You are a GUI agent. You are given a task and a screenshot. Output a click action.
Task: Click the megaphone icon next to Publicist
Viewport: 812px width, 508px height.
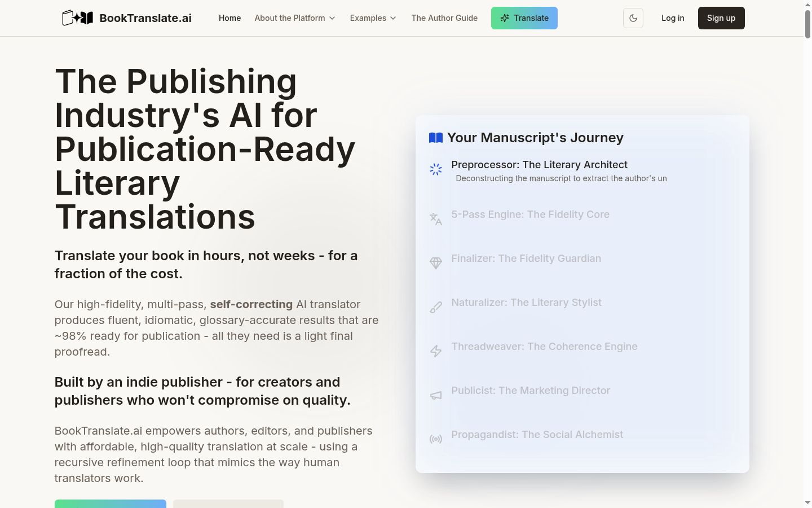[x=436, y=395]
